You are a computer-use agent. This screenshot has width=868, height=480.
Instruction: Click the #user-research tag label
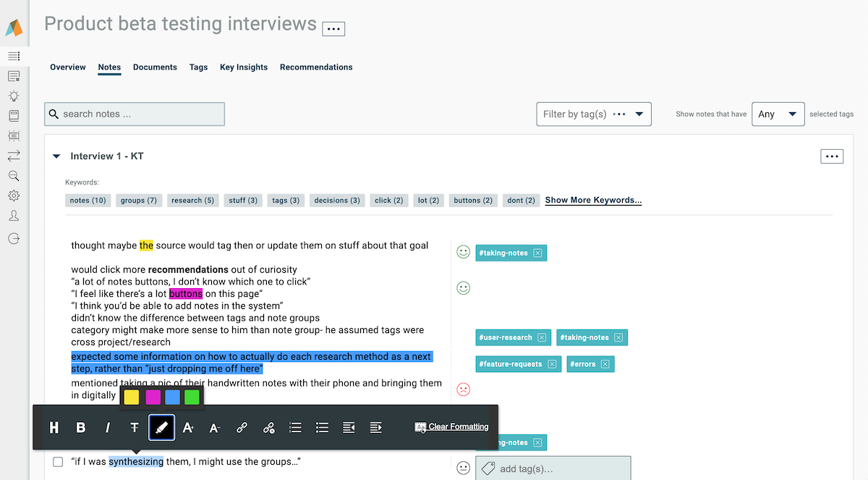pyautogui.click(x=506, y=337)
